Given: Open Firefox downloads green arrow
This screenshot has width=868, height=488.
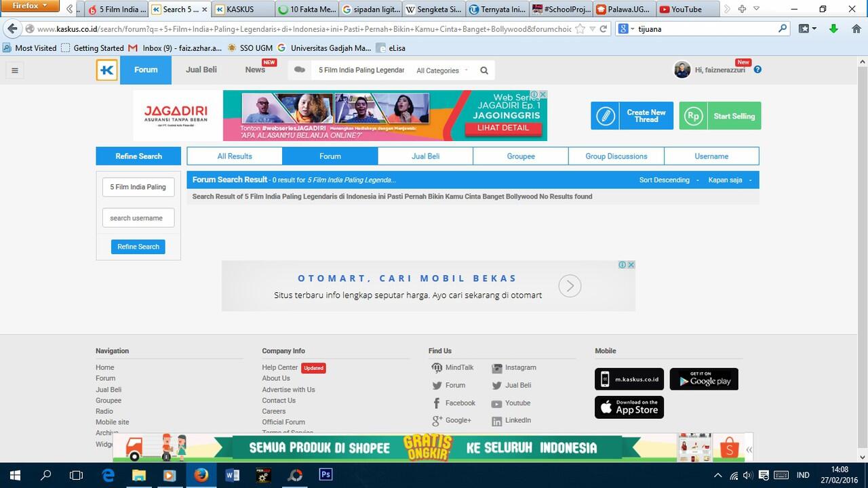Looking at the screenshot, I should [x=834, y=29].
